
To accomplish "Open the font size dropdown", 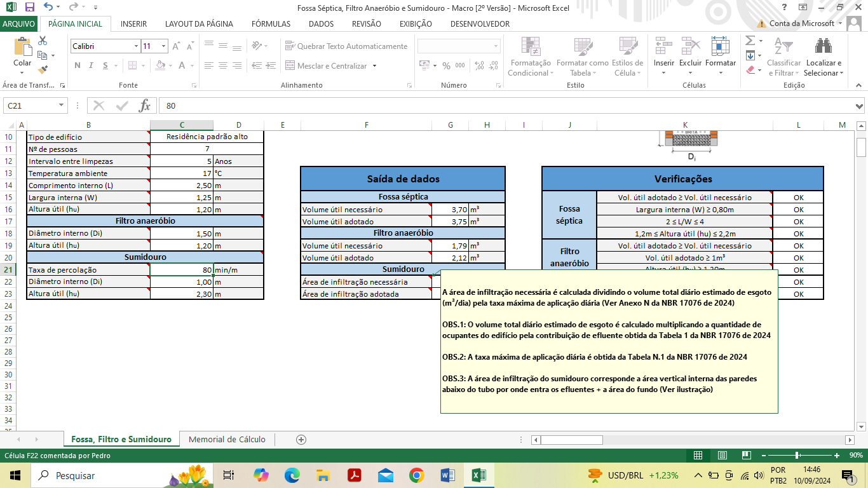I will pyautogui.click(x=164, y=46).
